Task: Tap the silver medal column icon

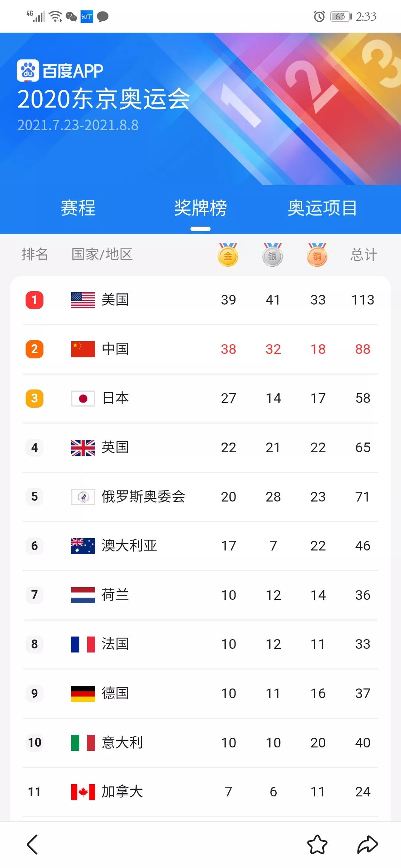Action: coord(273,255)
